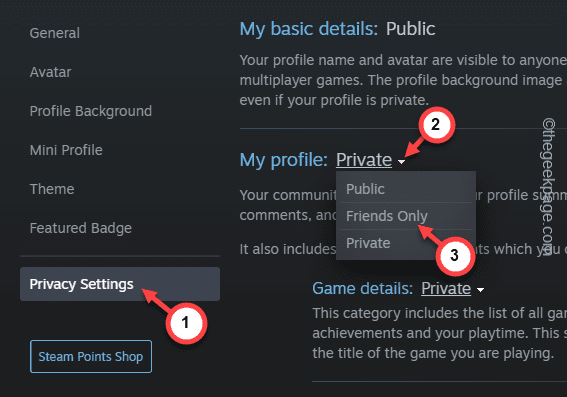Open Profile Background settings
Viewport: 567px width, 397px height.
[91, 111]
